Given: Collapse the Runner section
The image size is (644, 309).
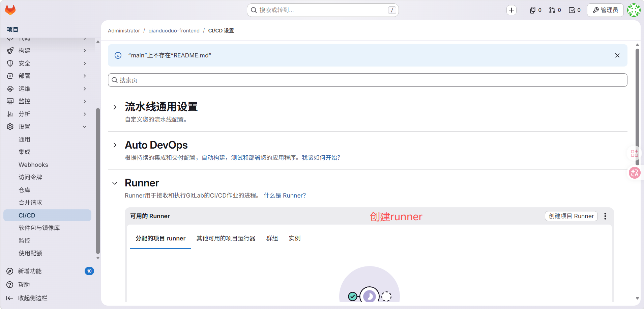Looking at the screenshot, I should pos(115,183).
